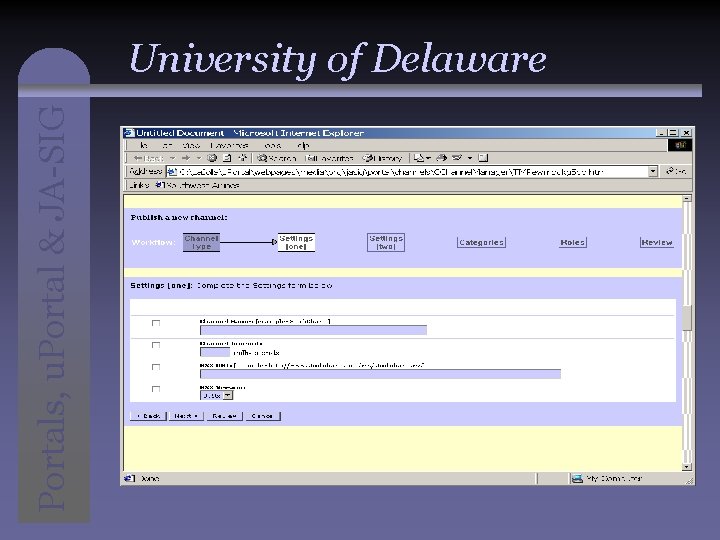Go to Settings [two] workflow step
Screen dimensions: 720x540
pyautogui.click(x=386, y=242)
